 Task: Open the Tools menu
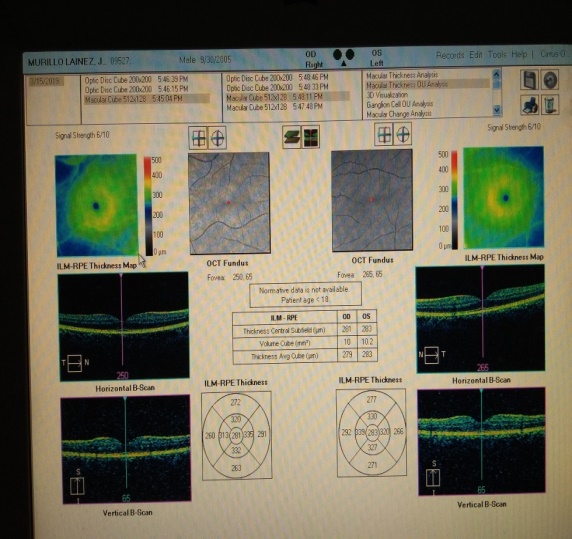tap(497, 55)
